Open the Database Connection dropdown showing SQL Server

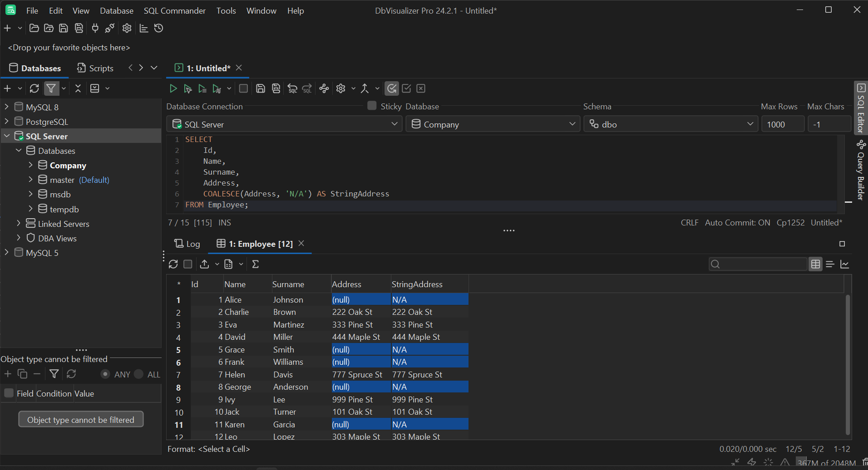click(394, 124)
